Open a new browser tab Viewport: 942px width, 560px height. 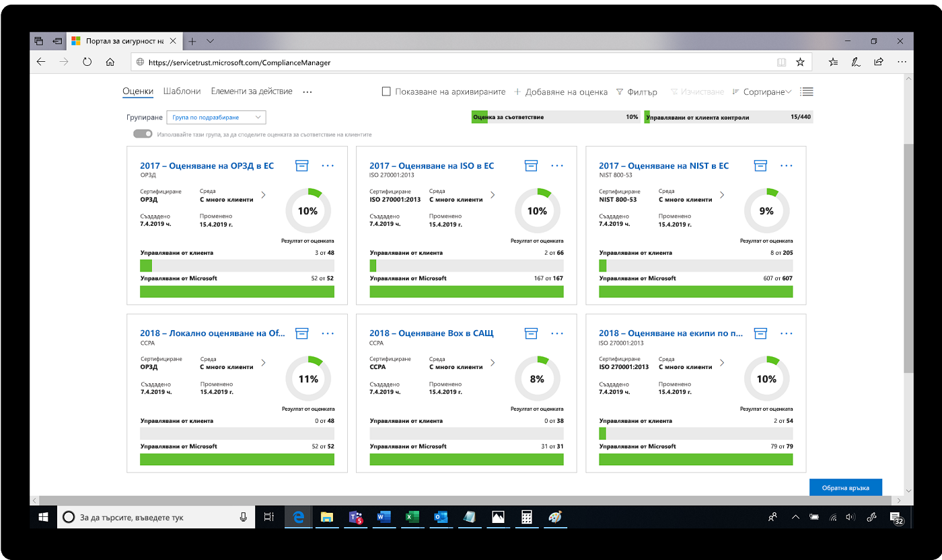[192, 41]
